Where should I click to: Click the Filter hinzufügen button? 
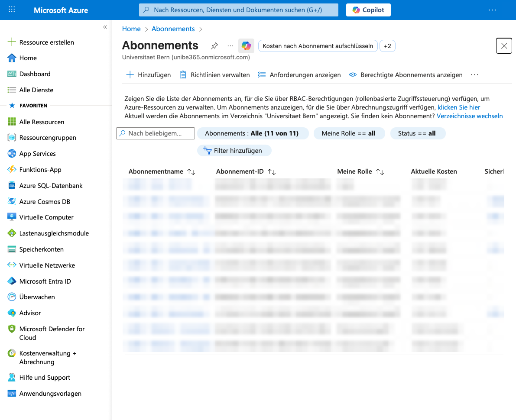click(x=234, y=151)
